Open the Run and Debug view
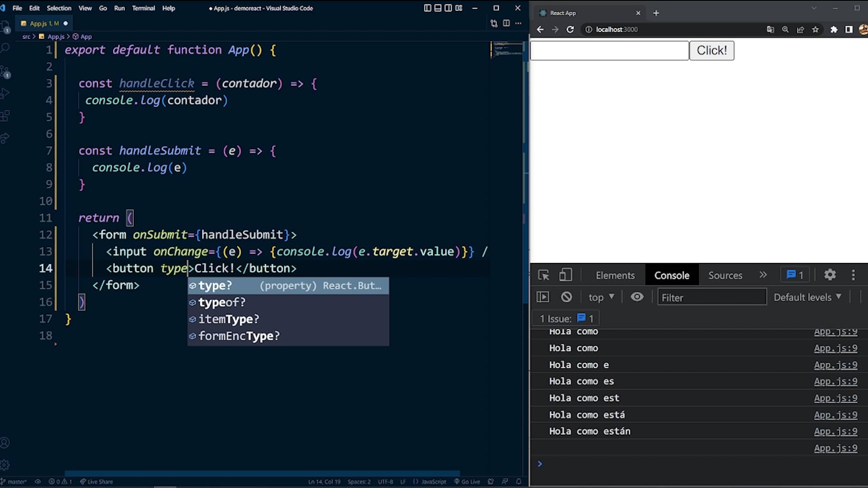The width and height of the screenshot is (868, 488). (x=6, y=94)
